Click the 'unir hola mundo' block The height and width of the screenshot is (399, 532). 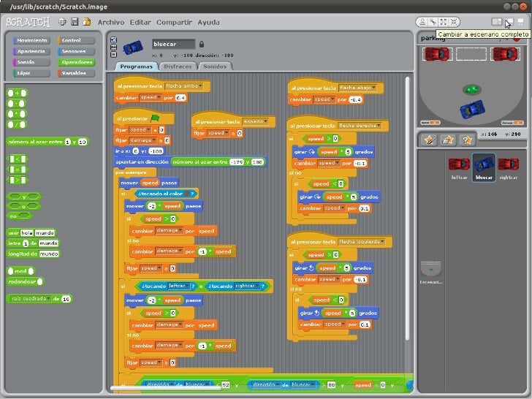click(31, 232)
